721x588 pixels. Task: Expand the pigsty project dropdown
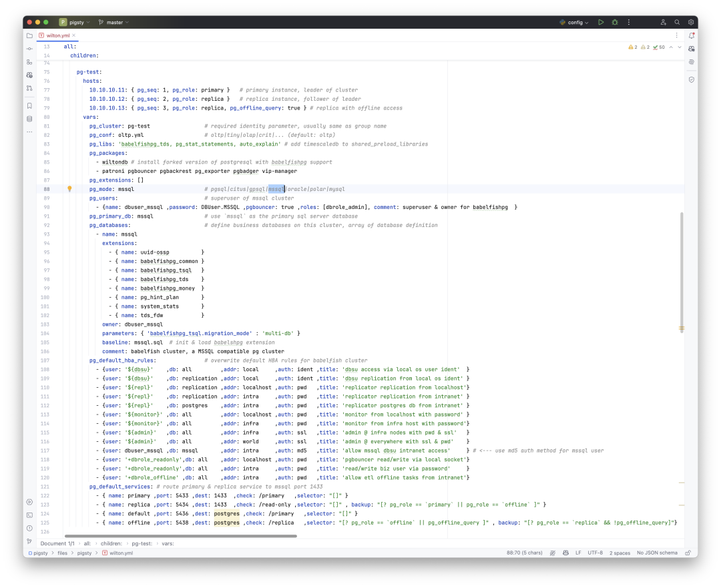[x=75, y=22]
